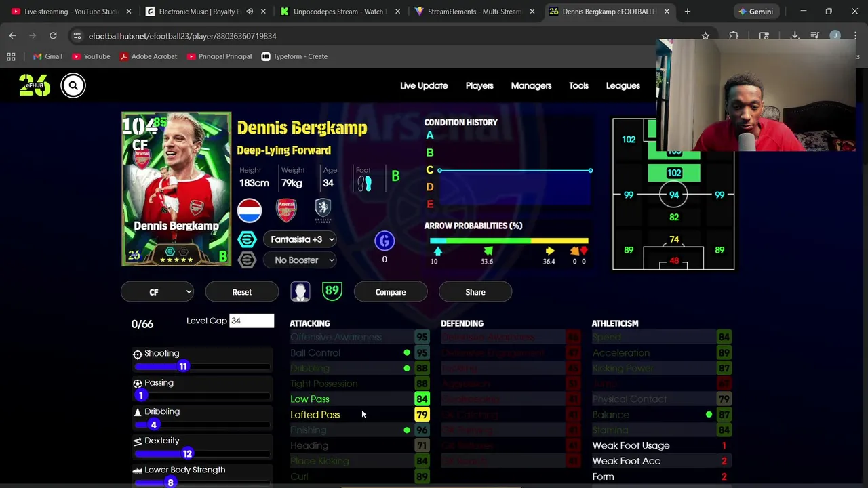This screenshot has height=488, width=868.
Task: Click the Compare button
Action: click(x=391, y=292)
